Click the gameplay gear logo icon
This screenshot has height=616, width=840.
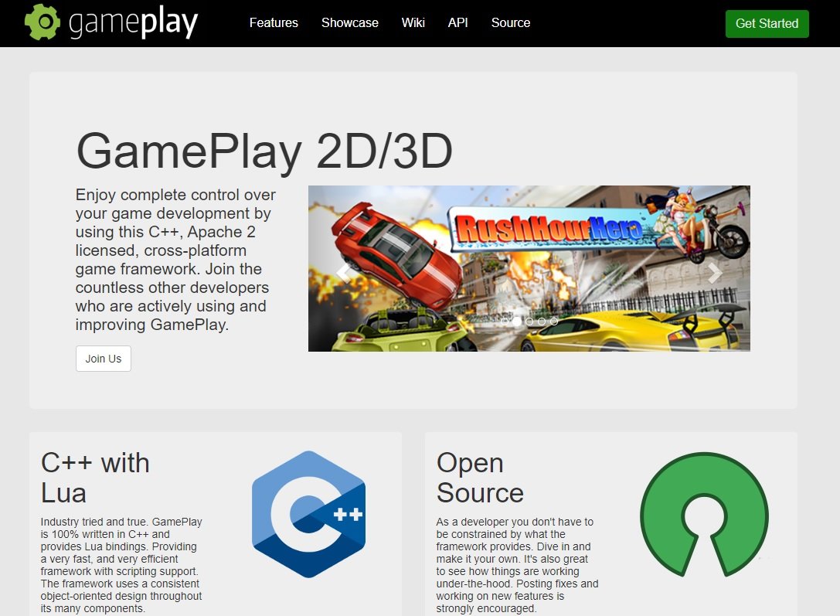[43, 22]
